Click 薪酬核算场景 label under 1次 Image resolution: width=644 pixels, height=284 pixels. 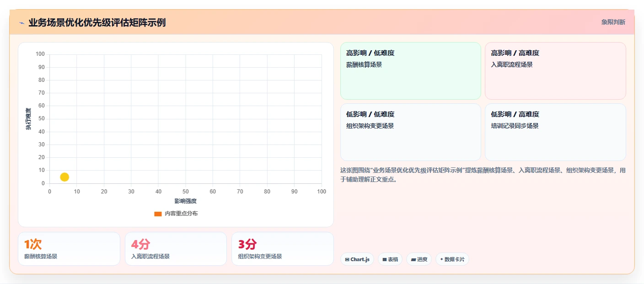coord(41,257)
